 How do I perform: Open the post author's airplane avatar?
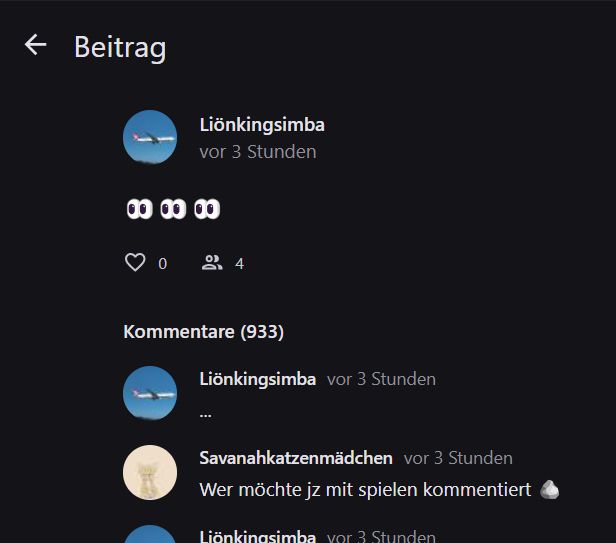[150, 137]
